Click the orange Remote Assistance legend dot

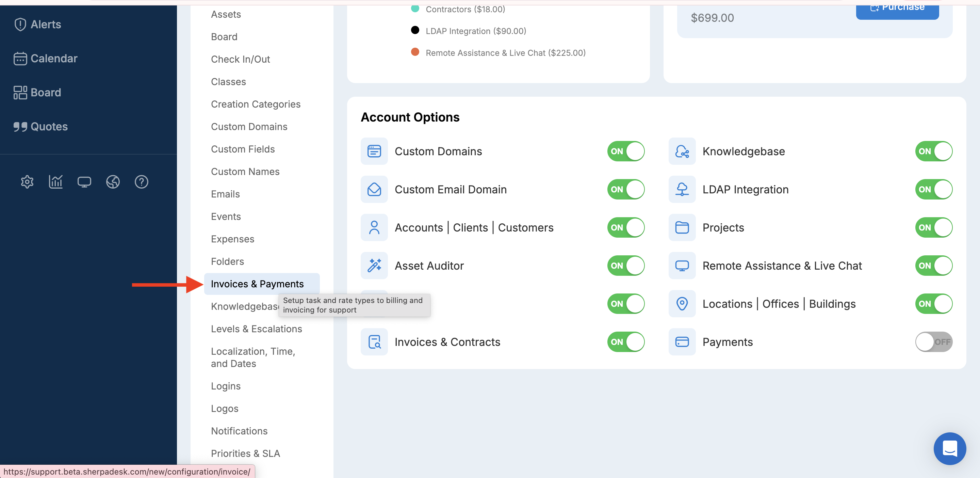click(415, 52)
